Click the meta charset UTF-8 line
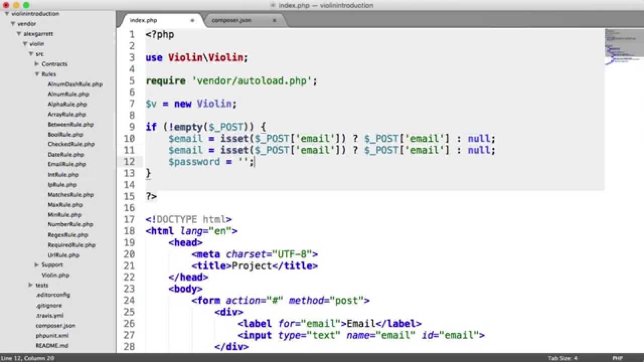This screenshot has height=362, width=644. [x=255, y=254]
